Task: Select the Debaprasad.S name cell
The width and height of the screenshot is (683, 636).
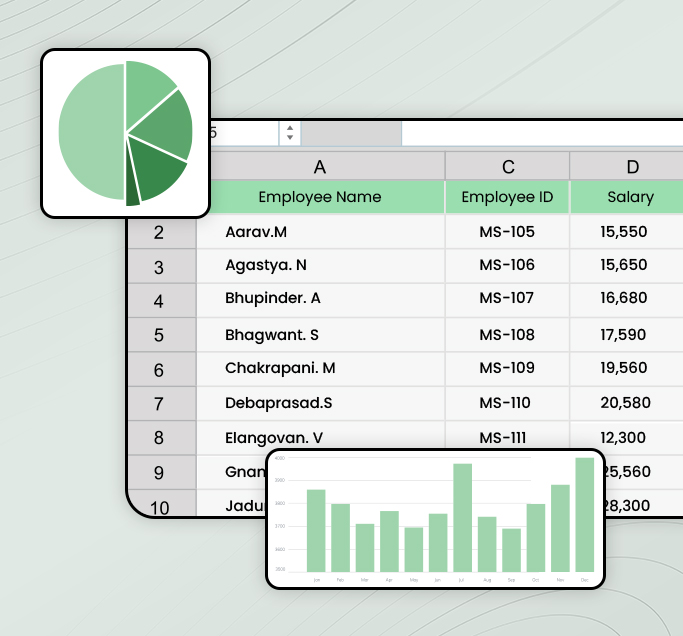Action: pyautogui.click(x=320, y=402)
